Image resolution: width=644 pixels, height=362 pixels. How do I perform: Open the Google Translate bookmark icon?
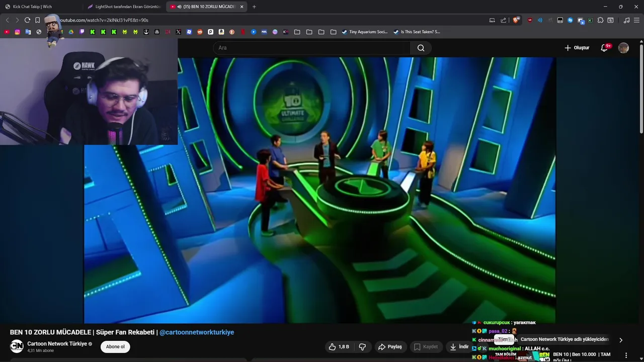point(28,32)
